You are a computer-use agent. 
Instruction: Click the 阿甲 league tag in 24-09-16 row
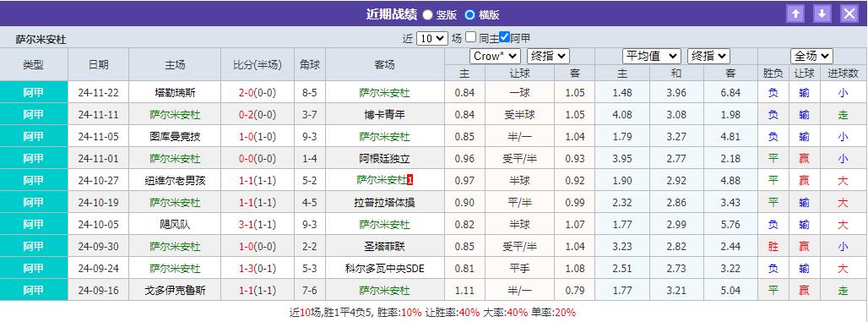tap(34, 290)
